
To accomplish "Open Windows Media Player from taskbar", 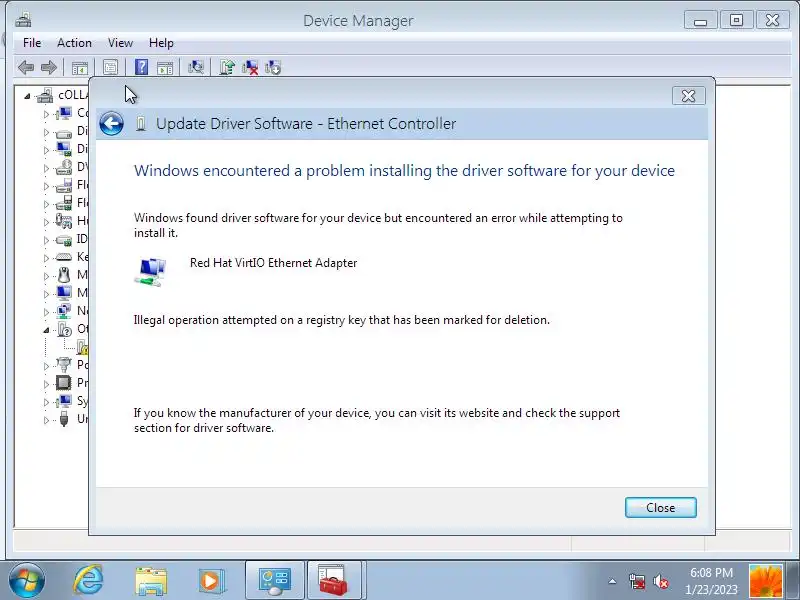I will 211,581.
